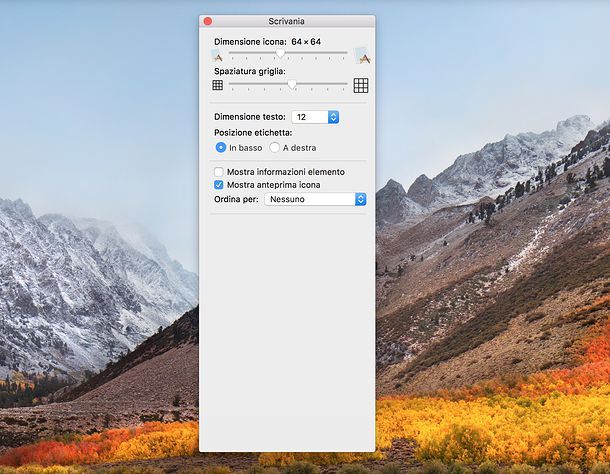610x474 pixels.
Task: Click the wide grid spacing icon
Action: pos(361,86)
